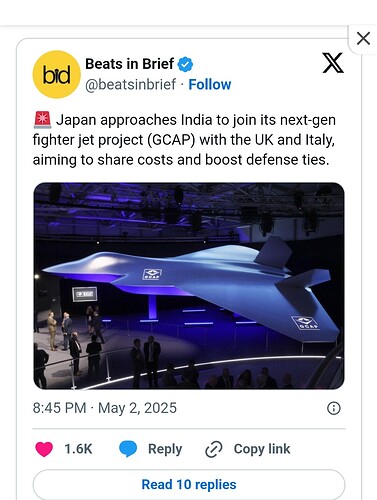Open the 8:45 PM May 2, 2025 timestamp
The image size is (377, 500).
(105, 408)
